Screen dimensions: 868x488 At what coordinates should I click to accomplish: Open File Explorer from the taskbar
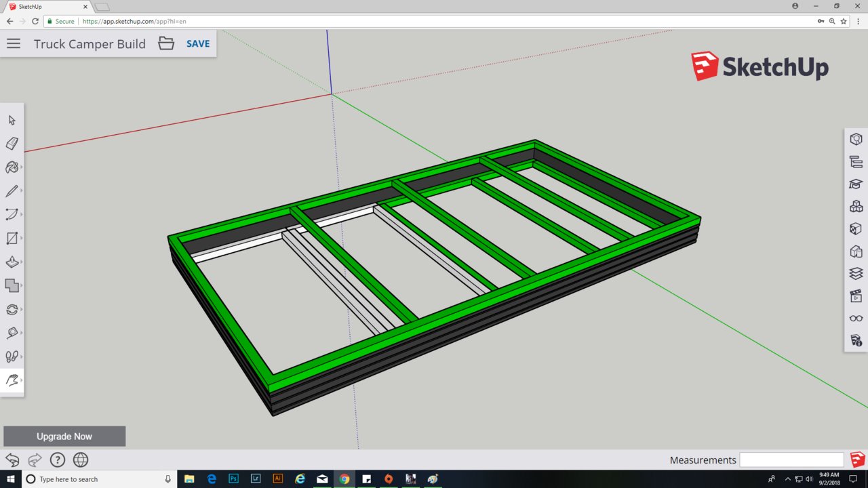click(x=189, y=479)
